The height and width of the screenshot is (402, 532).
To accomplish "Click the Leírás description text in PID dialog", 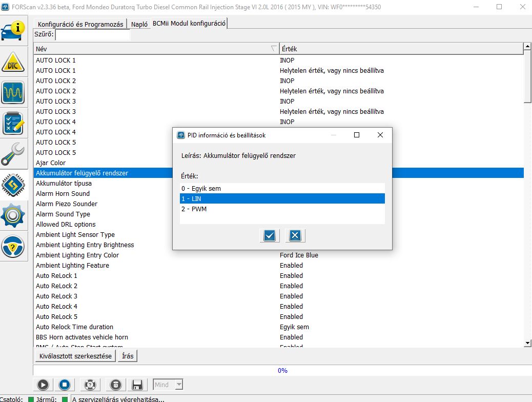I will [x=238, y=156].
